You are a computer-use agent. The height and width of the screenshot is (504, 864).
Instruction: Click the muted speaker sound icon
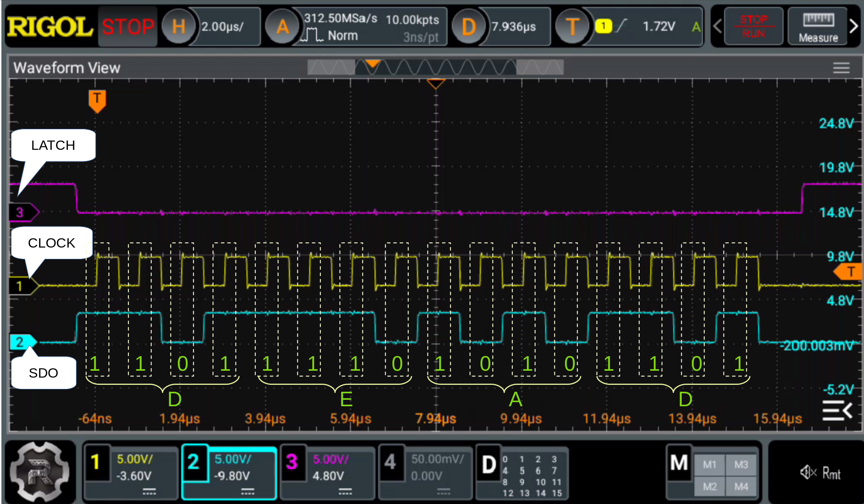[808, 472]
